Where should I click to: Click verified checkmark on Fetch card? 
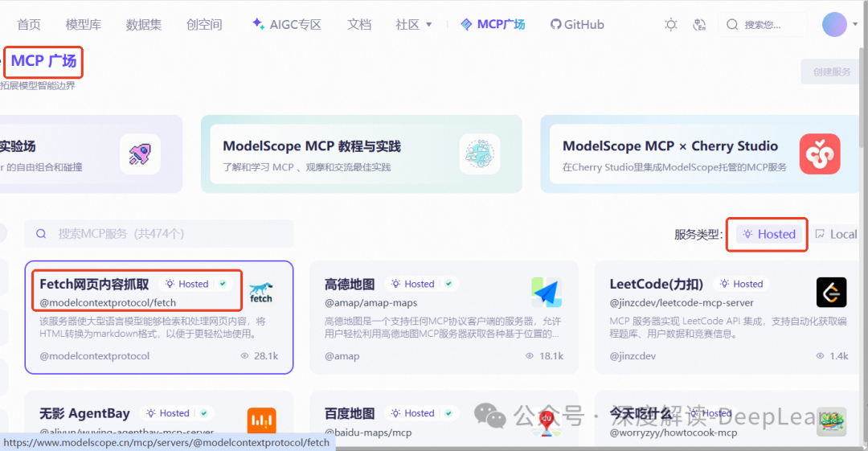[x=223, y=284]
